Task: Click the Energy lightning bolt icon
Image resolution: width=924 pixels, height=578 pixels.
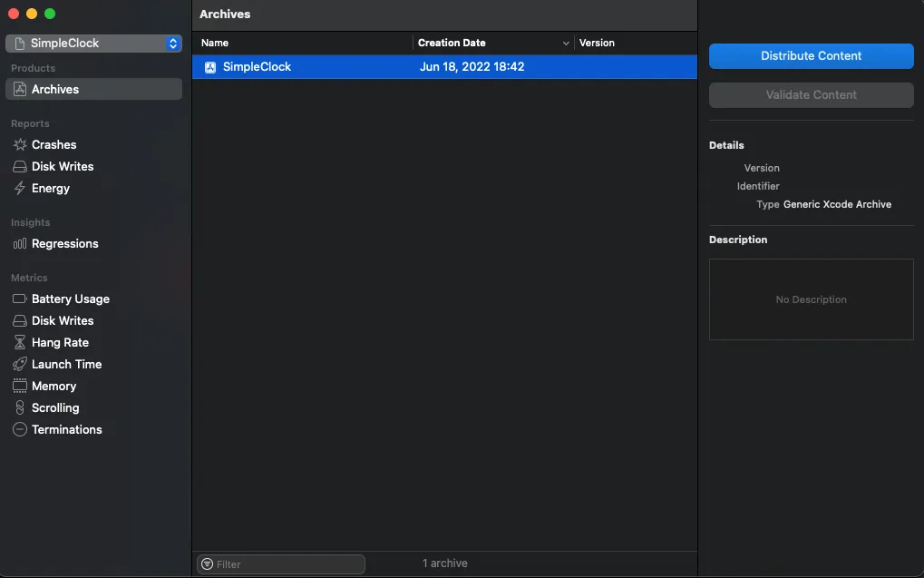Action: tap(20, 188)
